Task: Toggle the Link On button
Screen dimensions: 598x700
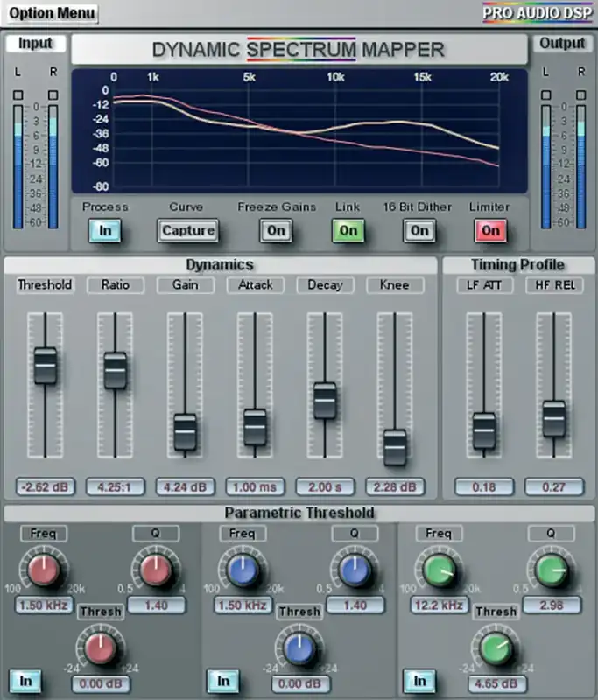Action: pos(348,230)
